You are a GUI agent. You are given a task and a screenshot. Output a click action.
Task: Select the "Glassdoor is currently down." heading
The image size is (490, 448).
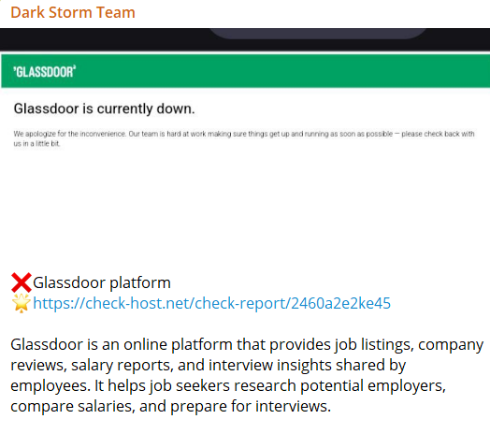pyautogui.click(x=105, y=108)
